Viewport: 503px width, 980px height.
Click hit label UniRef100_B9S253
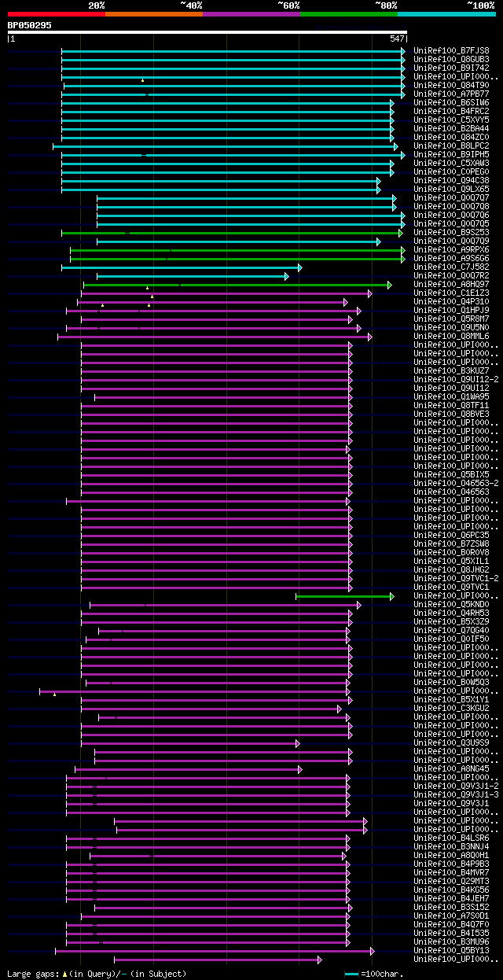(451, 232)
